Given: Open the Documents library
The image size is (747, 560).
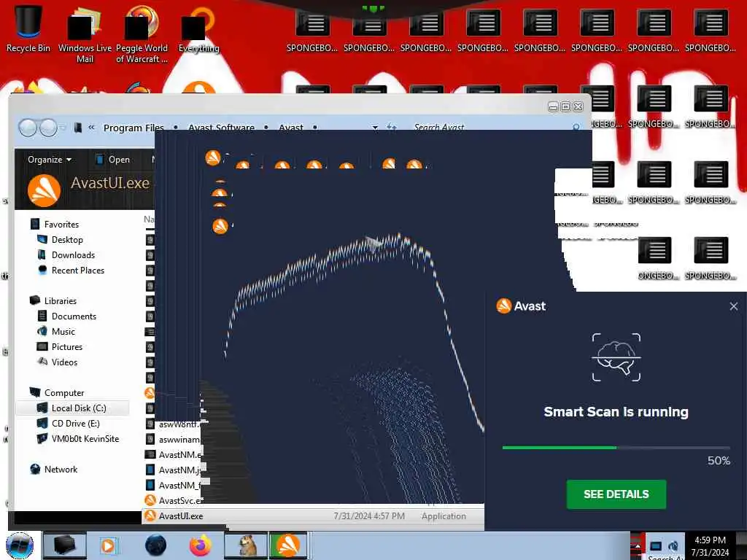Looking at the screenshot, I should [74, 316].
